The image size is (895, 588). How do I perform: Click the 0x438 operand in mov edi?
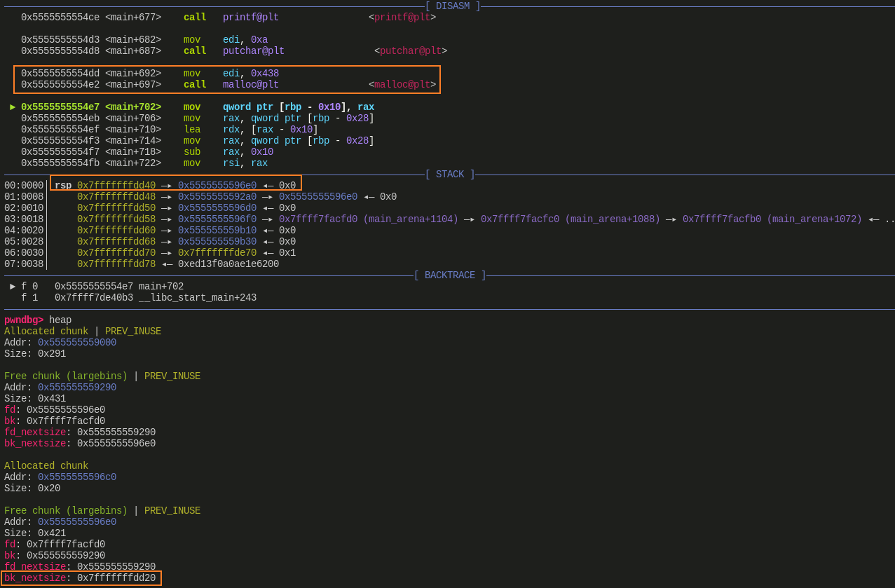(x=265, y=74)
